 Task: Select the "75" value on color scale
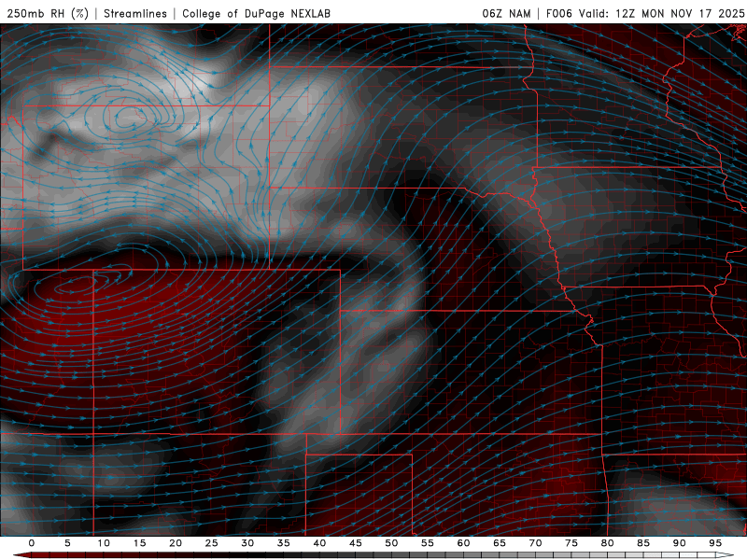571,543
